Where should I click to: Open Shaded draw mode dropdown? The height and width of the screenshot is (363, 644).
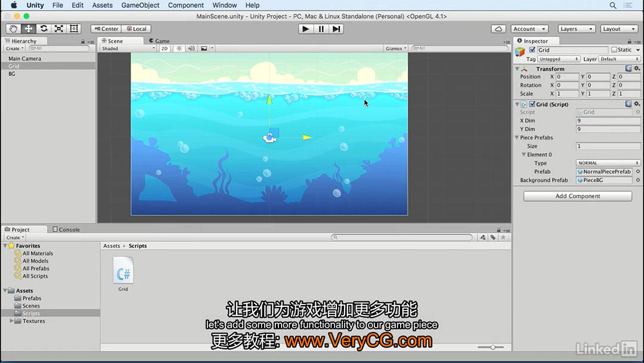click(128, 48)
